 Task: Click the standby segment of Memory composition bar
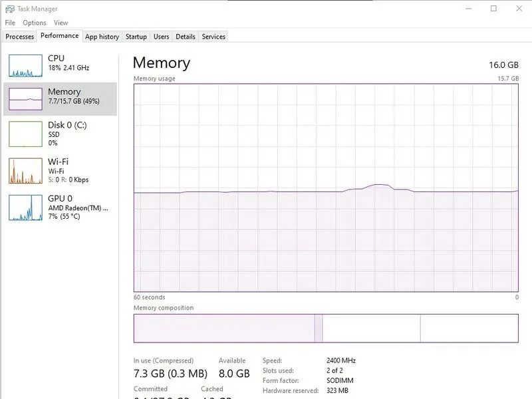(371, 328)
